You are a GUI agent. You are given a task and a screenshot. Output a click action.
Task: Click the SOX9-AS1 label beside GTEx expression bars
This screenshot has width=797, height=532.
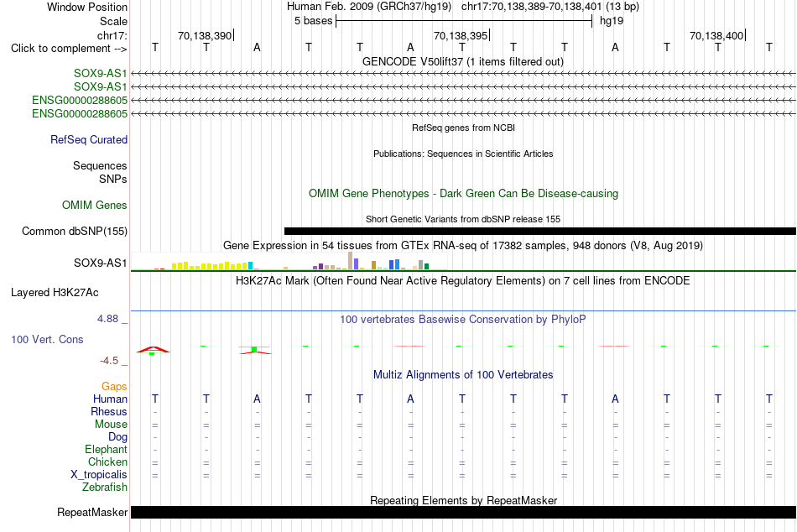tap(101, 263)
